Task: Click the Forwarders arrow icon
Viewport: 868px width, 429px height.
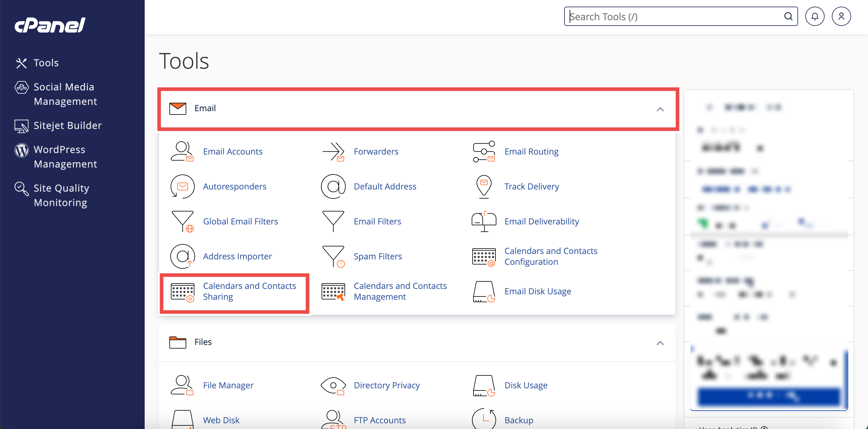Action: pos(333,152)
